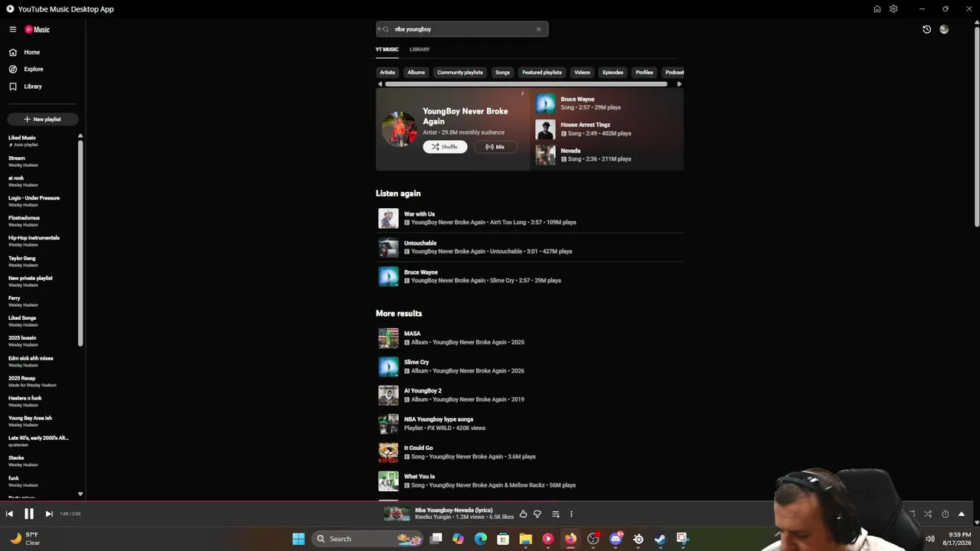Open the hamburger guide menu
This screenshot has height=551, width=980.
coord(13,29)
